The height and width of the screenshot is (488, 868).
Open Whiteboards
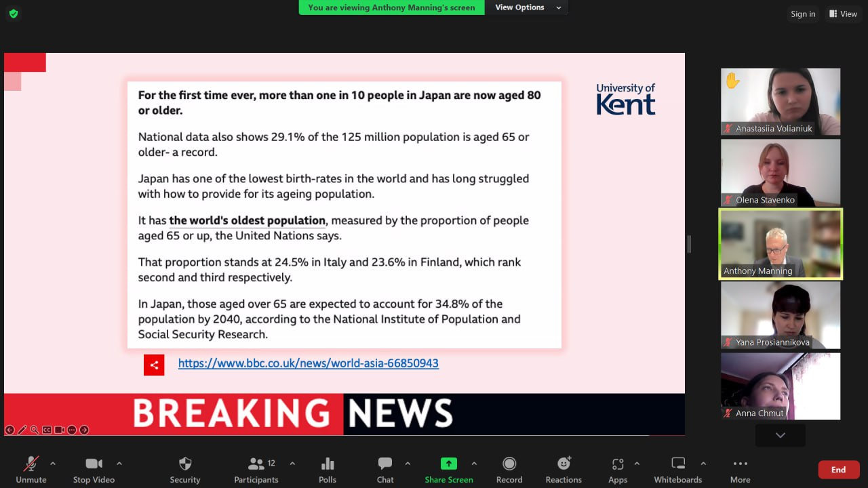pyautogui.click(x=678, y=470)
